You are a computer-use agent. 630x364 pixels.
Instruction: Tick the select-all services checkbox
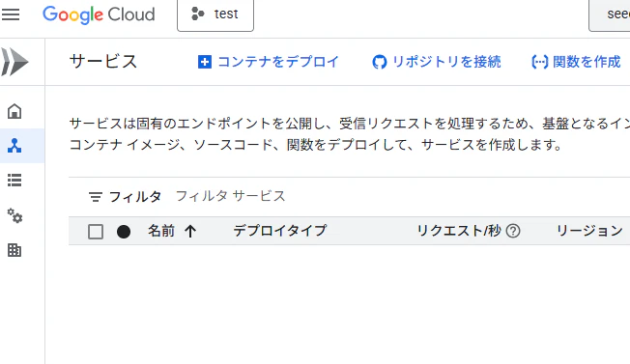coord(96,232)
